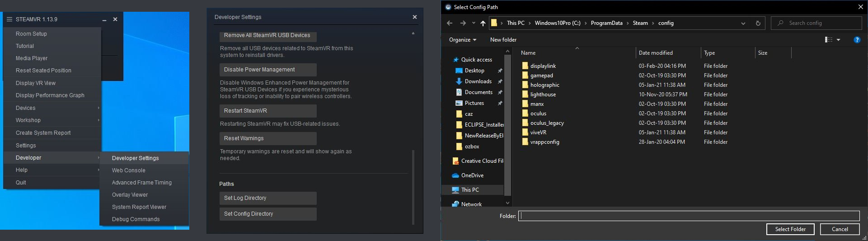This screenshot has height=241, width=868.
Task: Open Network in navigation pane
Action: point(471,204)
